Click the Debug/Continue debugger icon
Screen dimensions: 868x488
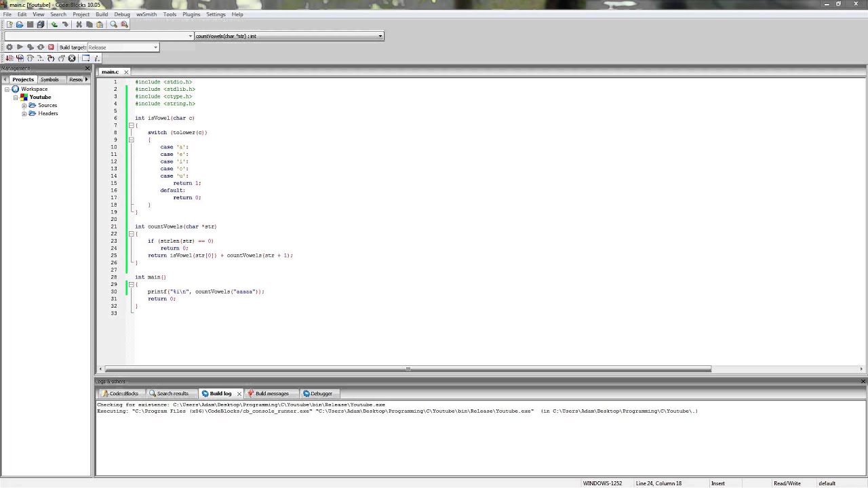[9, 58]
